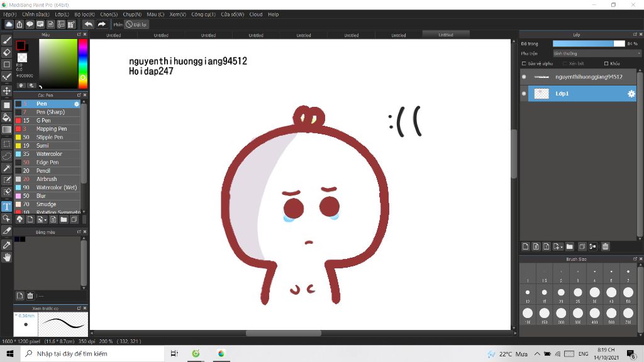This screenshot has width=644, height=362.
Task: Click the canvas horizontal scrollbar
Action: (284, 333)
